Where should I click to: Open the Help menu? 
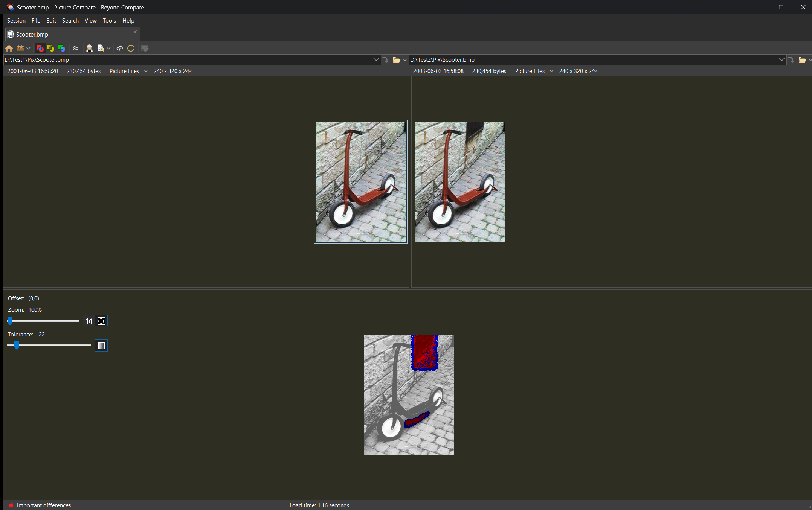point(128,21)
